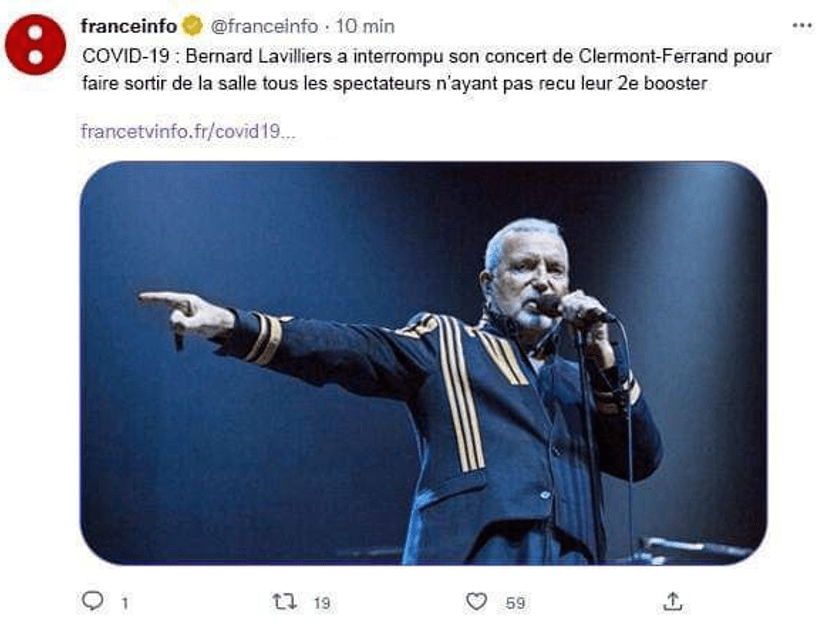Share the tweet via upload arrow icon
Image resolution: width=819 pixels, height=630 pixels.
[673, 601]
